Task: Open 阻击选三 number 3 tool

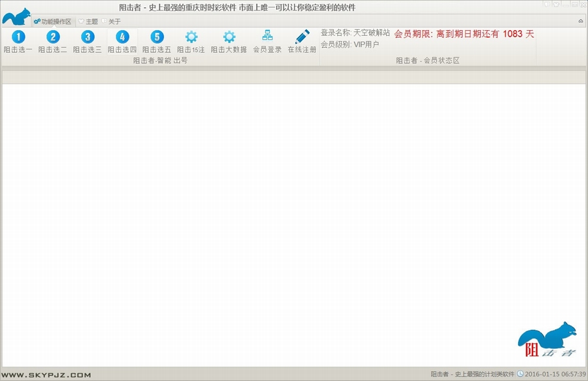Action: click(88, 37)
